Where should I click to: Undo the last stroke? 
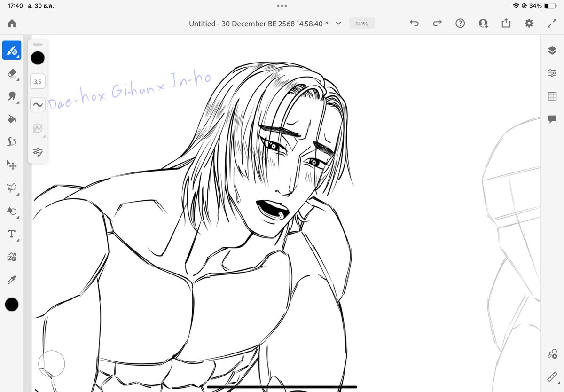click(x=414, y=24)
